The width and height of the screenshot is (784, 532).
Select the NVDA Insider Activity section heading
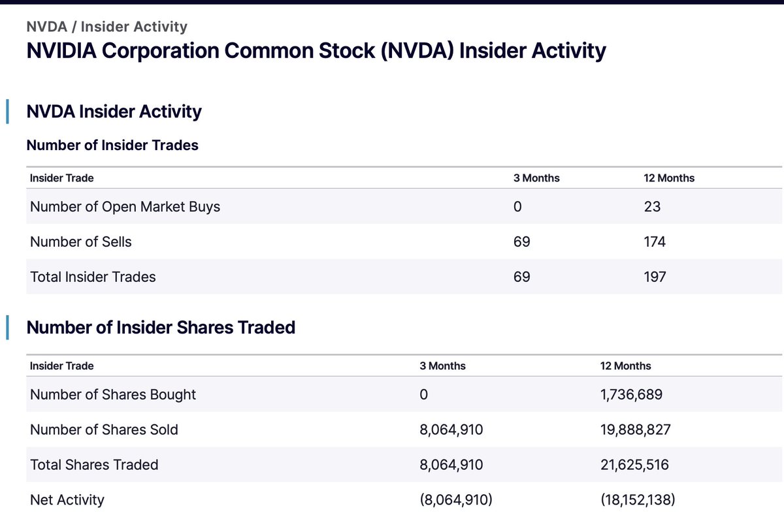[114, 112]
